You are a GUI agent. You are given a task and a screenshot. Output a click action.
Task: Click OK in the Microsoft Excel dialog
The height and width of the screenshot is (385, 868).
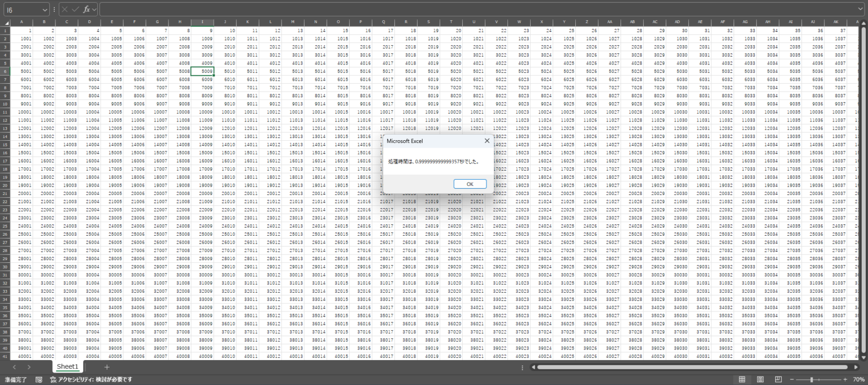tap(469, 184)
